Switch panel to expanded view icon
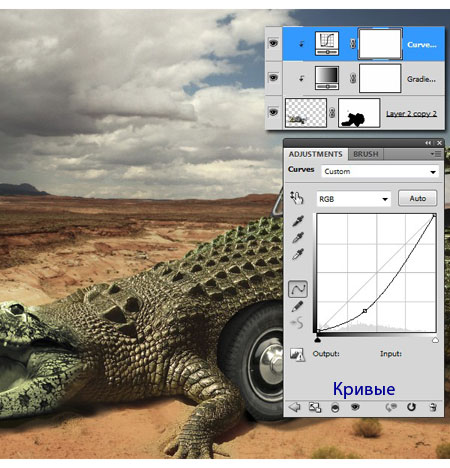Viewport: 450px width, 468px height. pyautogui.click(x=315, y=407)
